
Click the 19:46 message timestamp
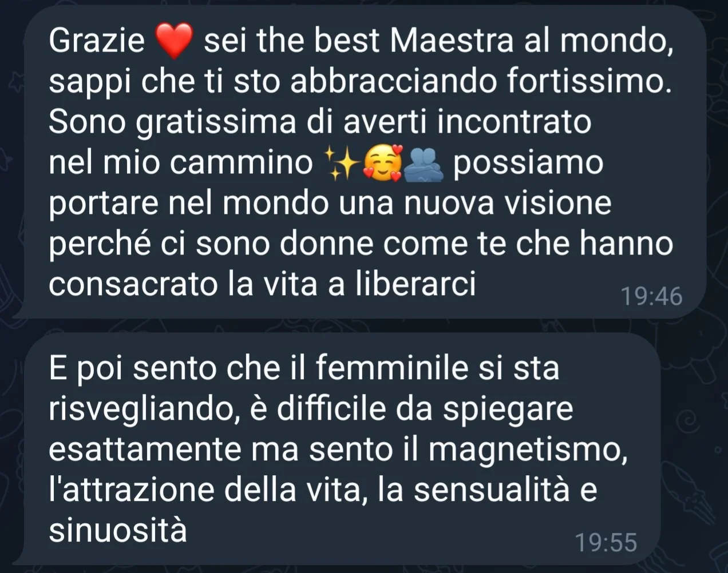pyautogui.click(x=651, y=296)
